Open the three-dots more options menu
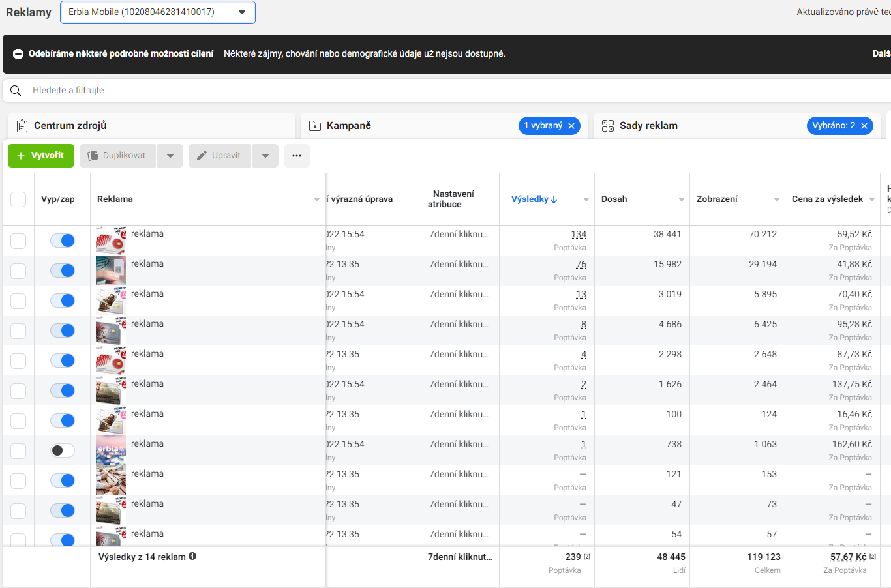 pyautogui.click(x=297, y=156)
